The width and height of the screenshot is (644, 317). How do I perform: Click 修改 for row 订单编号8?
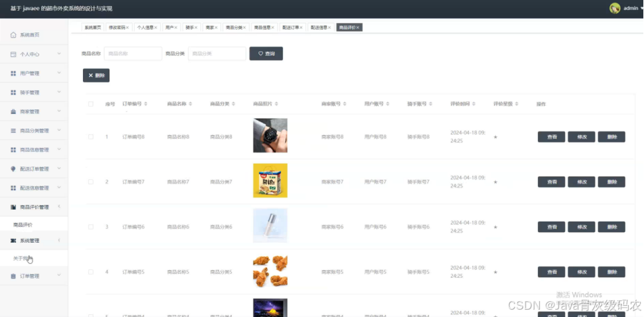(582, 137)
